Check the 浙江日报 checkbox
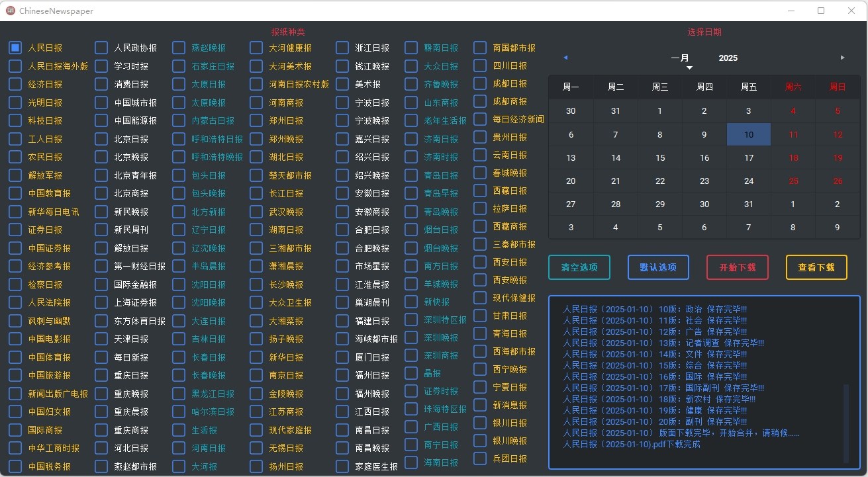The image size is (868, 477). coord(342,48)
